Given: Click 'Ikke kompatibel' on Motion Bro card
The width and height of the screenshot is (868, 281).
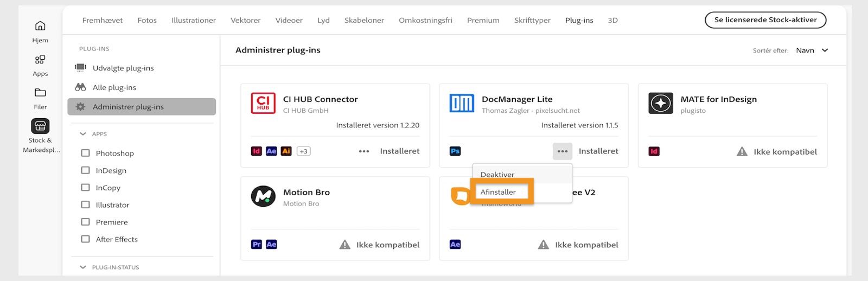Looking at the screenshot, I should click(x=388, y=245).
